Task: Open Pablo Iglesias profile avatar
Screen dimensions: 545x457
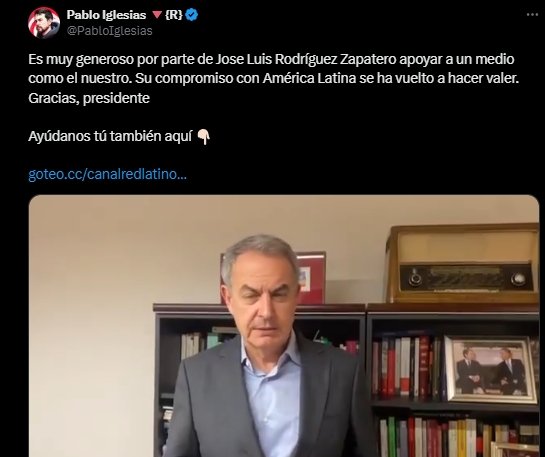Action: pyautogui.click(x=44, y=23)
